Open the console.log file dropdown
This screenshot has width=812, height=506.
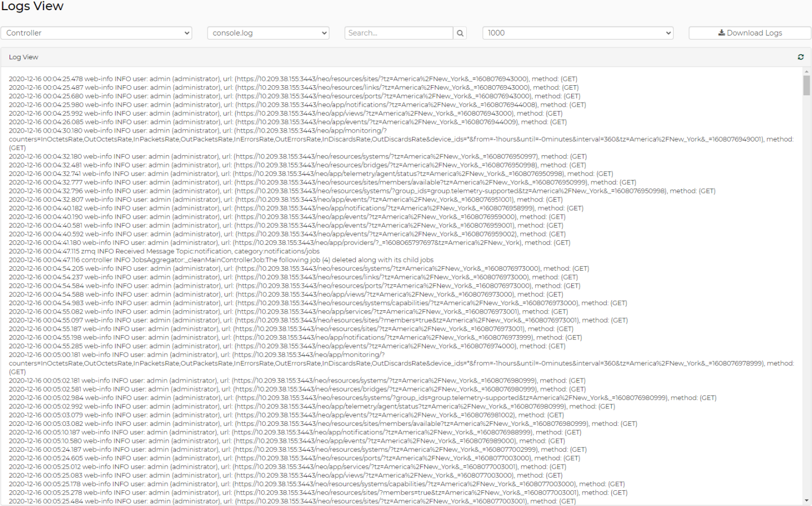pyautogui.click(x=268, y=33)
